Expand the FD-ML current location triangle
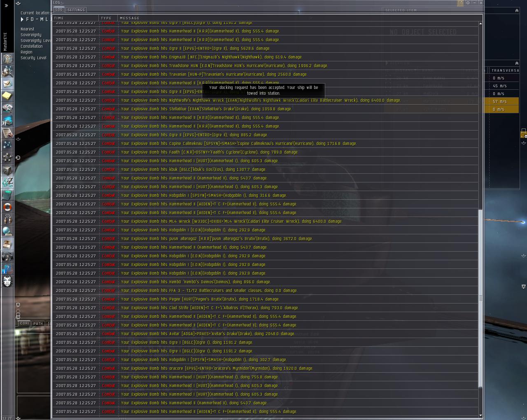This screenshot has height=420, width=527. [22, 19]
